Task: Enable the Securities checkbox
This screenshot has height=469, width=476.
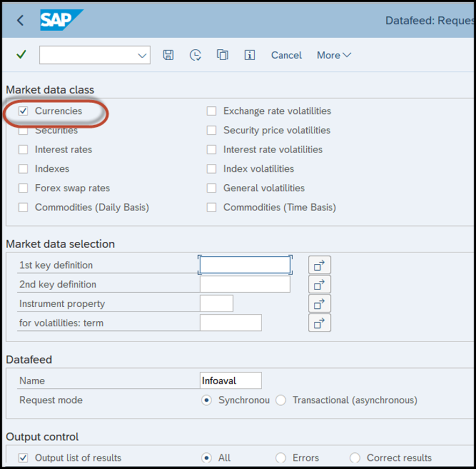Action: (23, 130)
